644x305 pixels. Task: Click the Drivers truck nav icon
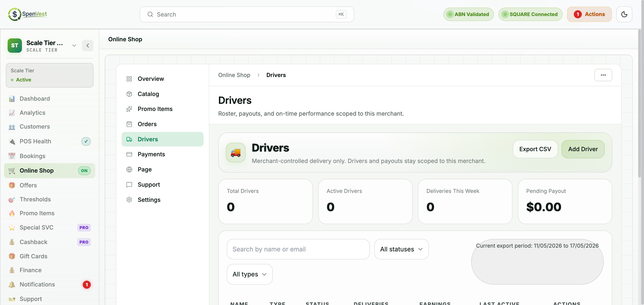point(129,139)
